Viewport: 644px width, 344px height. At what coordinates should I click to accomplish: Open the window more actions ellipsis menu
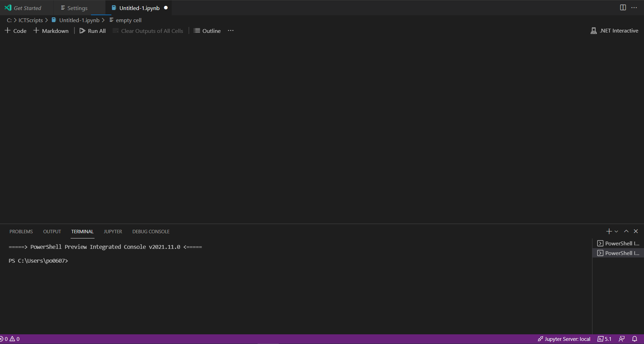635,7
